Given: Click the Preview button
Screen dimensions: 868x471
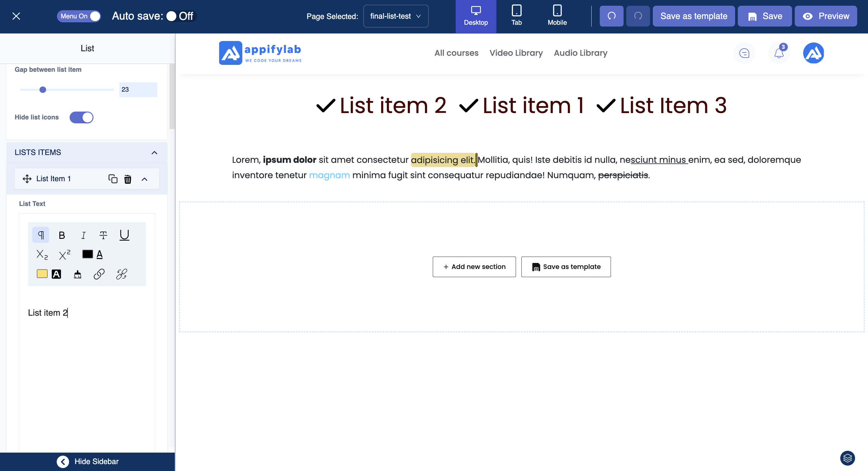Looking at the screenshot, I should coord(826,16).
